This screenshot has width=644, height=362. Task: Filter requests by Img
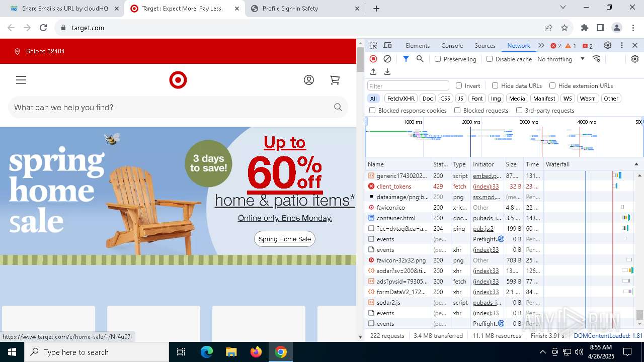click(x=496, y=99)
